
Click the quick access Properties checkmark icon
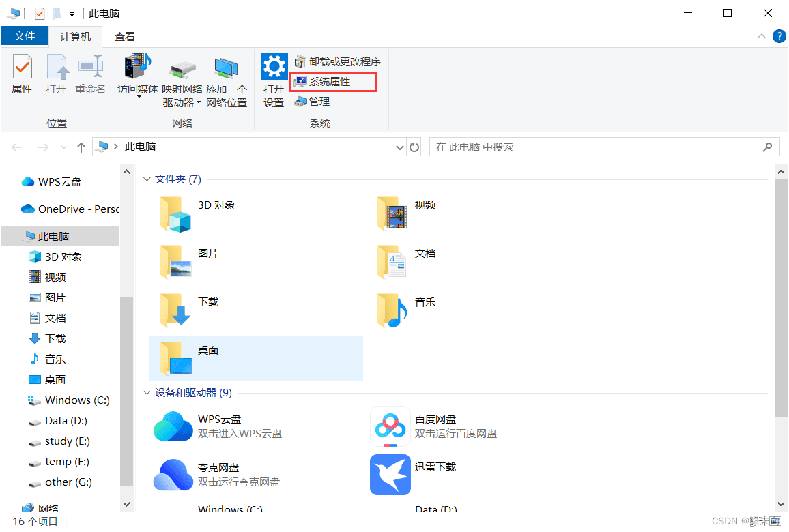click(40, 14)
